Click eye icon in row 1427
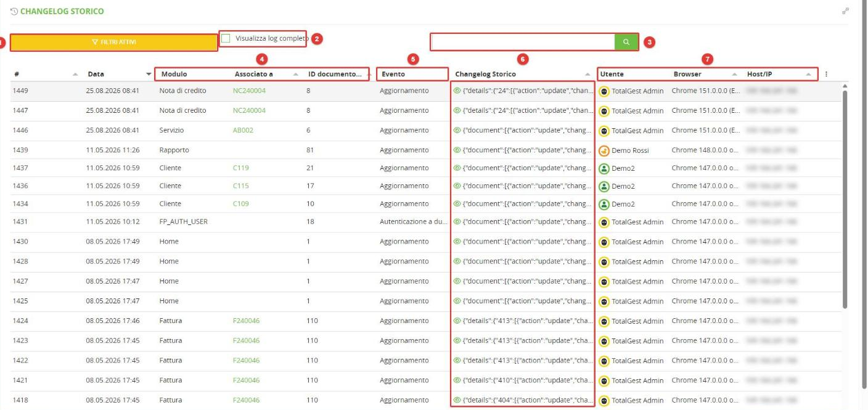 point(457,282)
